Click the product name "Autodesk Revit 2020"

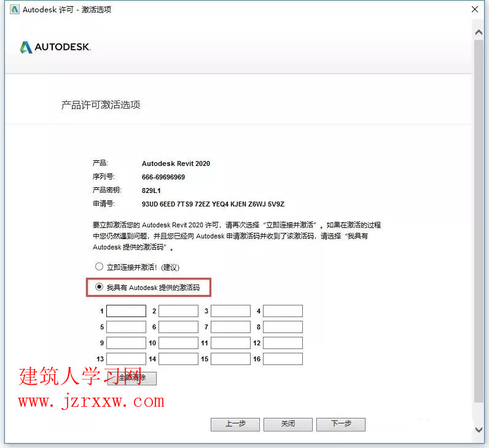[x=176, y=163]
